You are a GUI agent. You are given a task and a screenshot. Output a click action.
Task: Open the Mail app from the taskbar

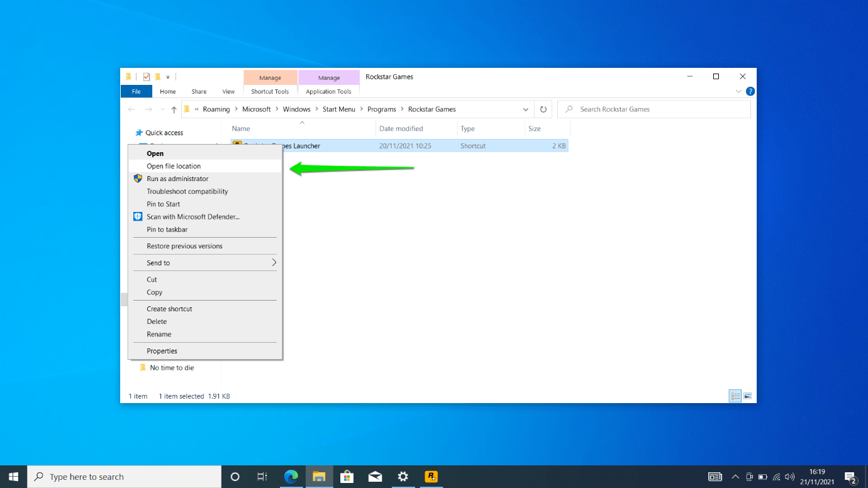click(375, 476)
